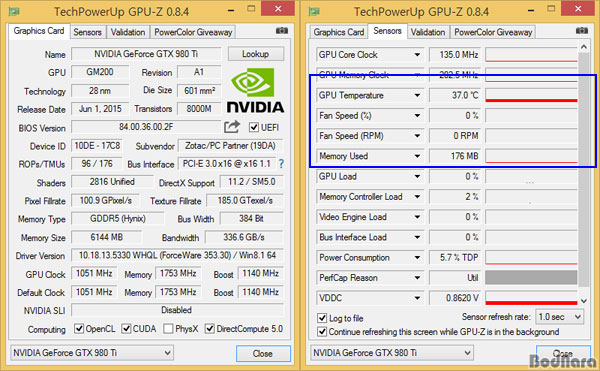Switch to Sensors tab in left window
600x371 pixels.
tap(87, 32)
